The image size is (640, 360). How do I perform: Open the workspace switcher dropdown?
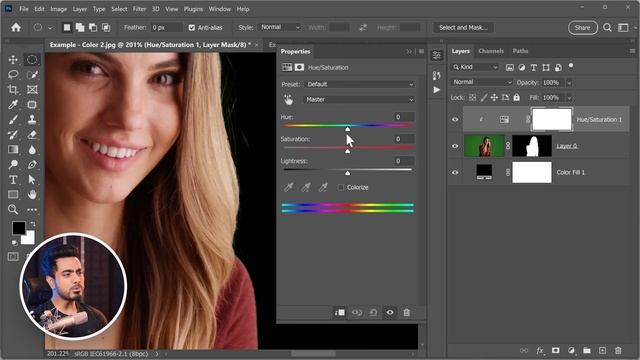(623, 27)
